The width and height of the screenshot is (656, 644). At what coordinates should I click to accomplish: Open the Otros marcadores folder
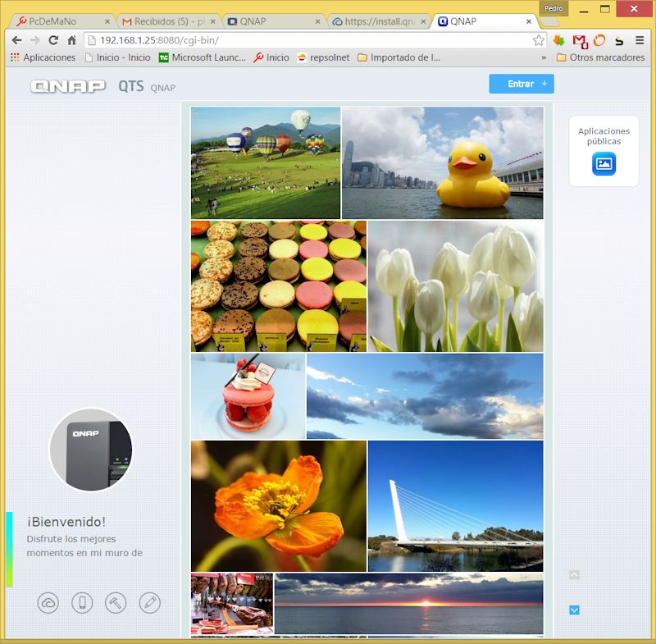(601, 57)
